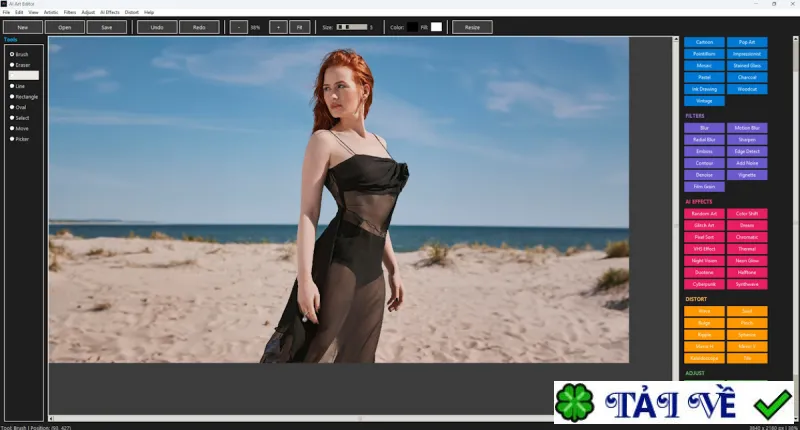
Task: Open the Adjust menu
Action: point(88,12)
